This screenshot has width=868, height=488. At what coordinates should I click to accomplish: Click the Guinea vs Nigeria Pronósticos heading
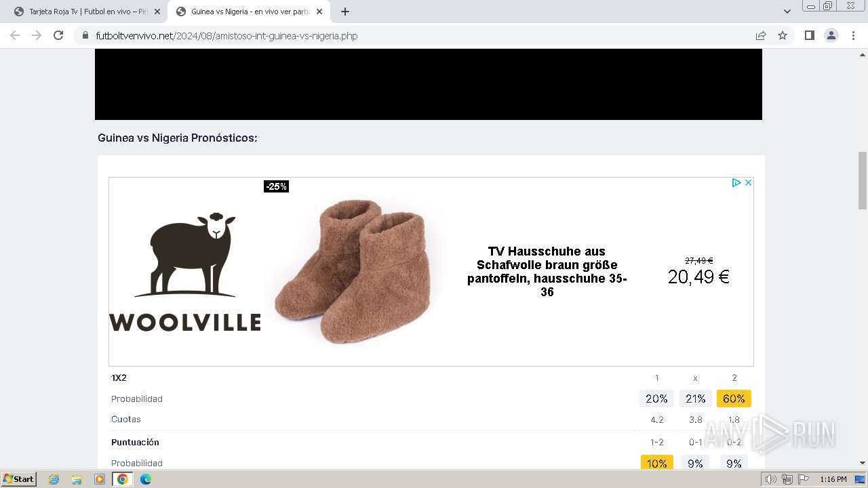pos(178,138)
